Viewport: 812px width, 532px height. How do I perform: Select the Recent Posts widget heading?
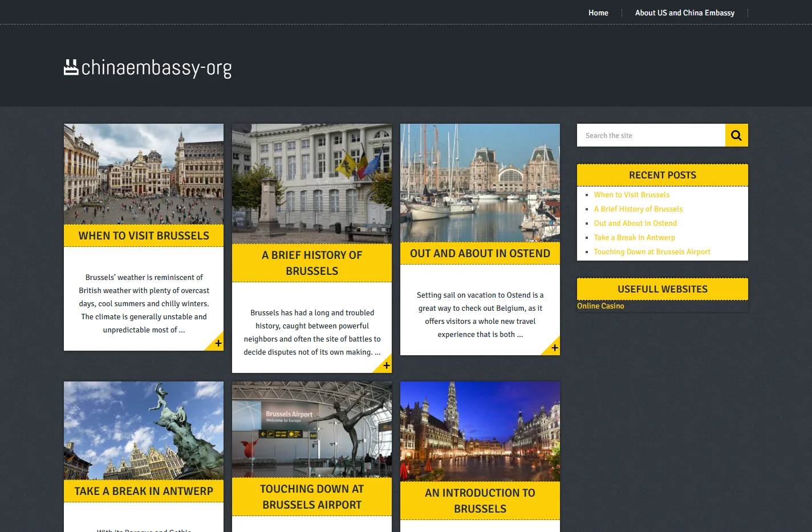(663, 175)
